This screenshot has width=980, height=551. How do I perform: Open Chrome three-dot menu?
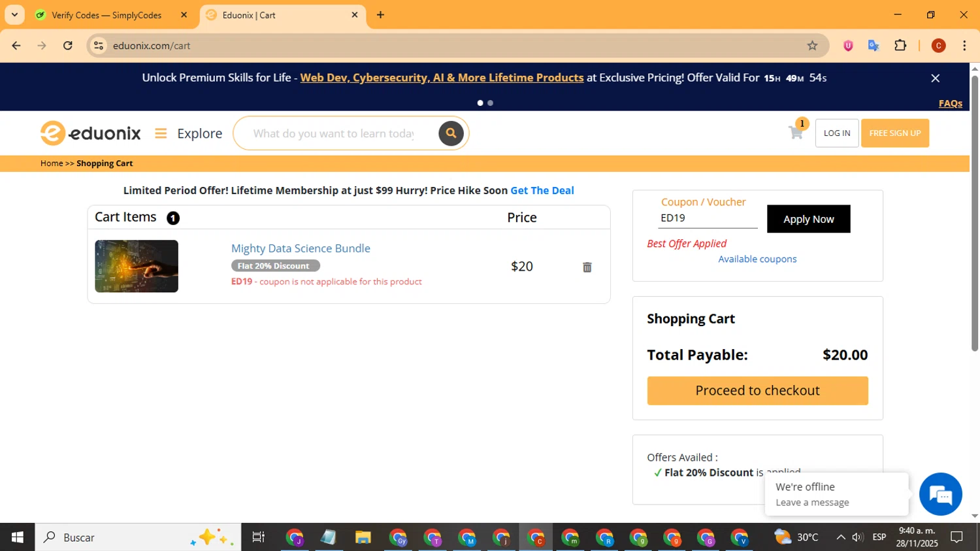click(964, 46)
